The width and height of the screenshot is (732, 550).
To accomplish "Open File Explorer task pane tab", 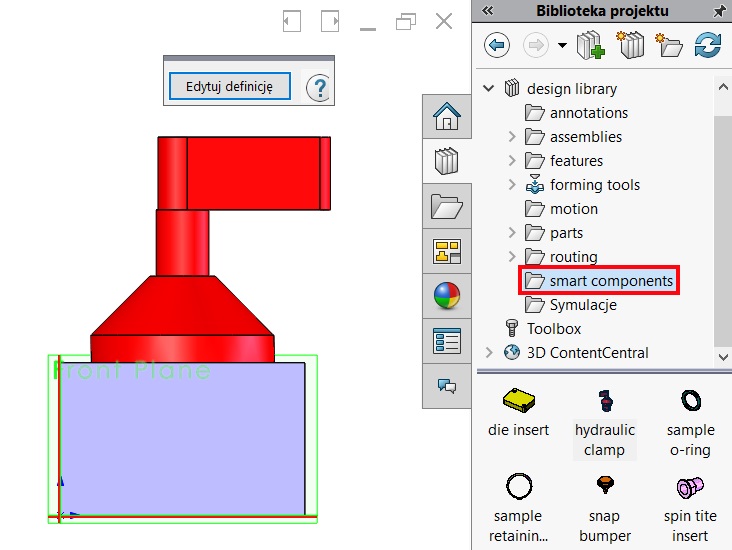I will 447,206.
